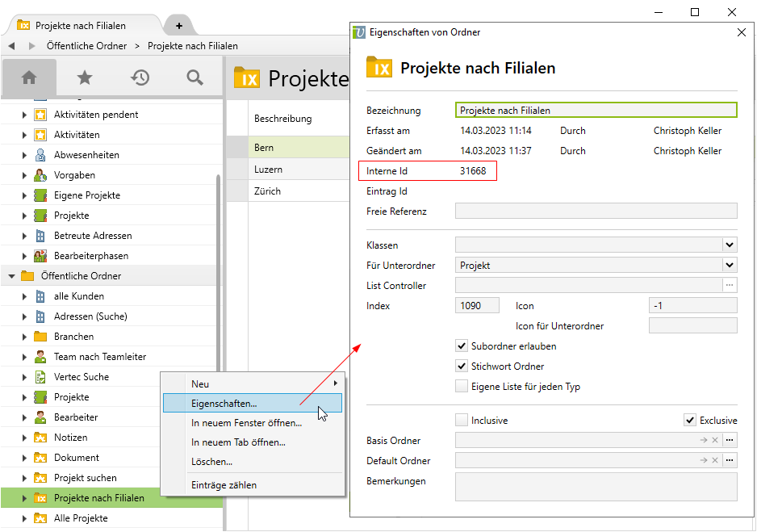Open the Home view icon
Image resolution: width=757 pixels, height=532 pixels.
[29, 77]
